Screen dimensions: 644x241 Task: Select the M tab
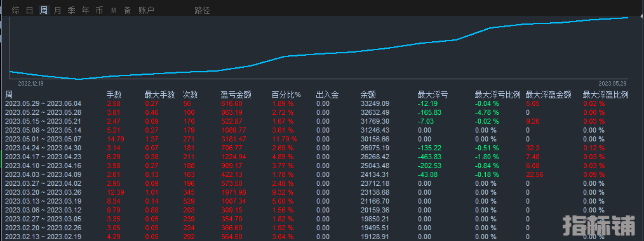[x=113, y=11]
